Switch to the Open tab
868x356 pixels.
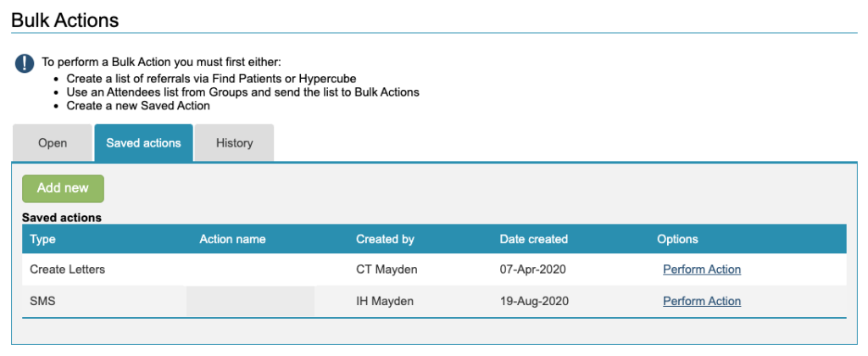53,142
